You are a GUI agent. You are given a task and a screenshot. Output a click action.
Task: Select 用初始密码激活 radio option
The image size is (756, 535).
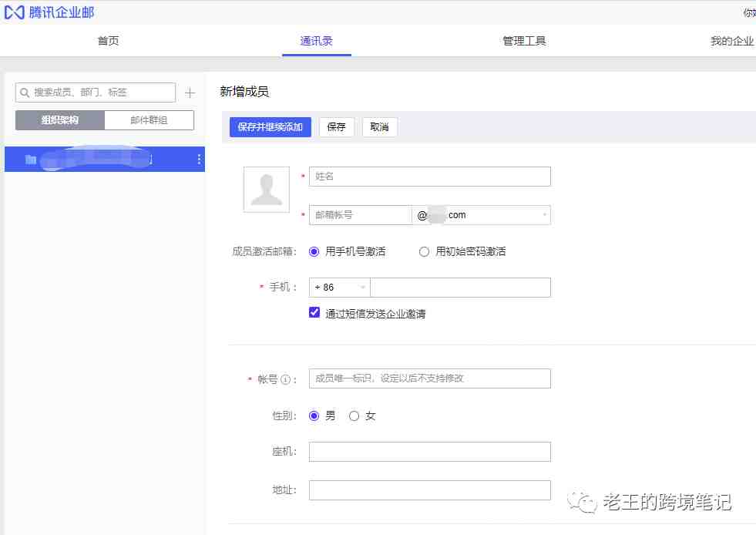pos(424,251)
